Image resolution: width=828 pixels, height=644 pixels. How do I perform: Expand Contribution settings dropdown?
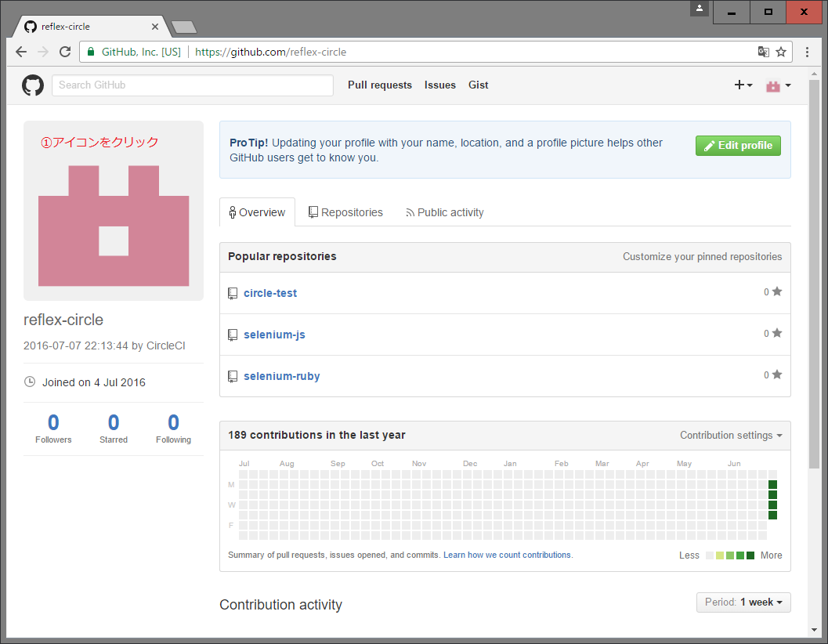[731, 435]
